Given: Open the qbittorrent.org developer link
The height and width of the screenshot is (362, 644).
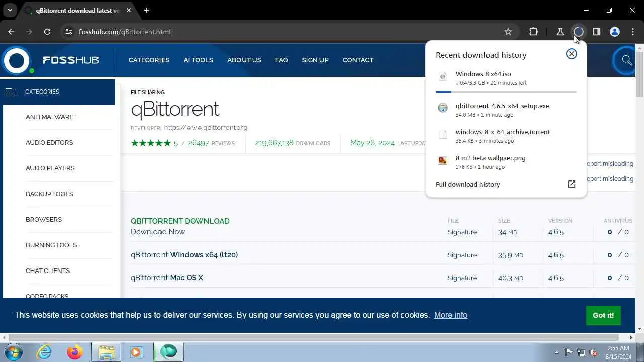Looking at the screenshot, I should (x=205, y=128).
